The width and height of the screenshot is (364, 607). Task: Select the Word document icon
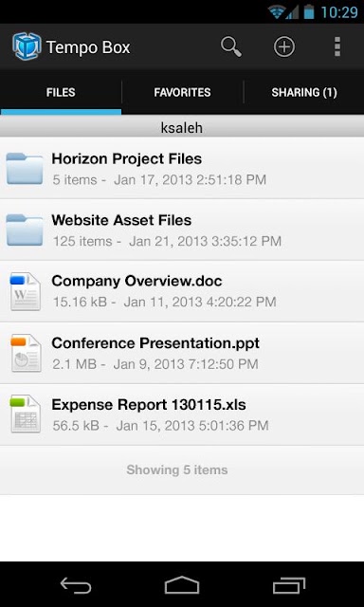point(26,291)
